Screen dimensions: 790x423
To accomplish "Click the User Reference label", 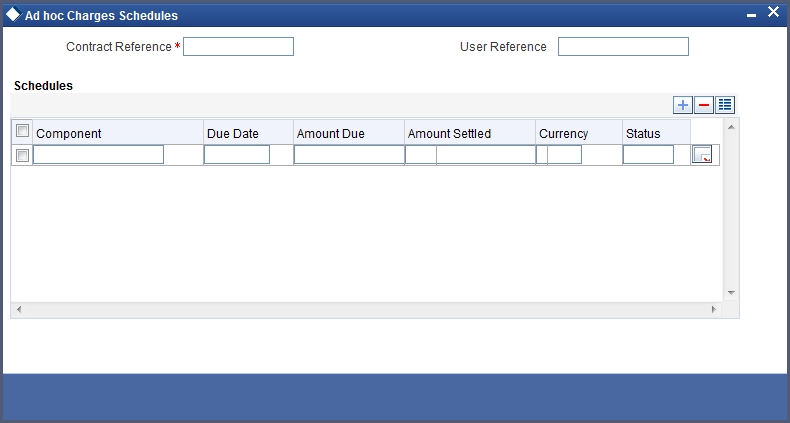I will click(x=503, y=47).
